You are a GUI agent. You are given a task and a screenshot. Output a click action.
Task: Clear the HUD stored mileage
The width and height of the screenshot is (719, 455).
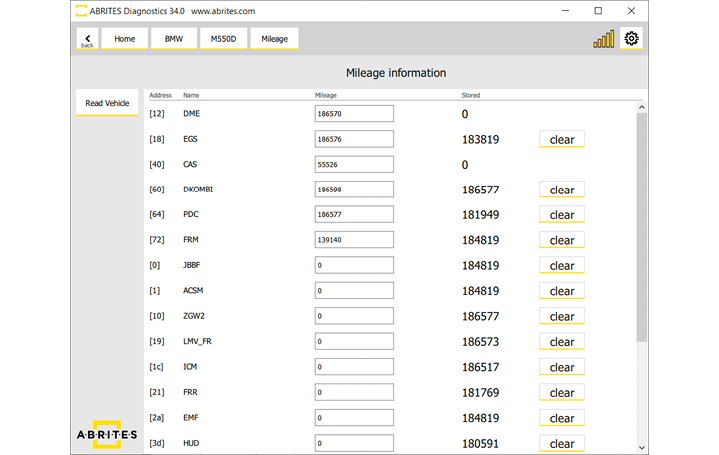point(561,443)
